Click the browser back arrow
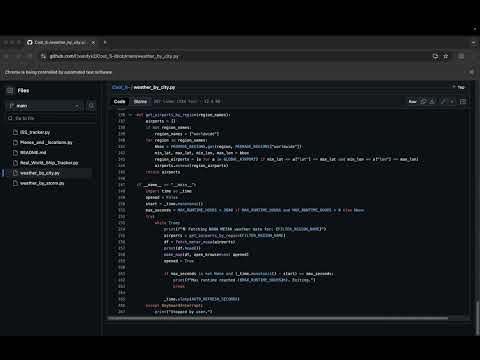Image resolution: width=480 pixels, height=360 pixels. tap(6, 56)
